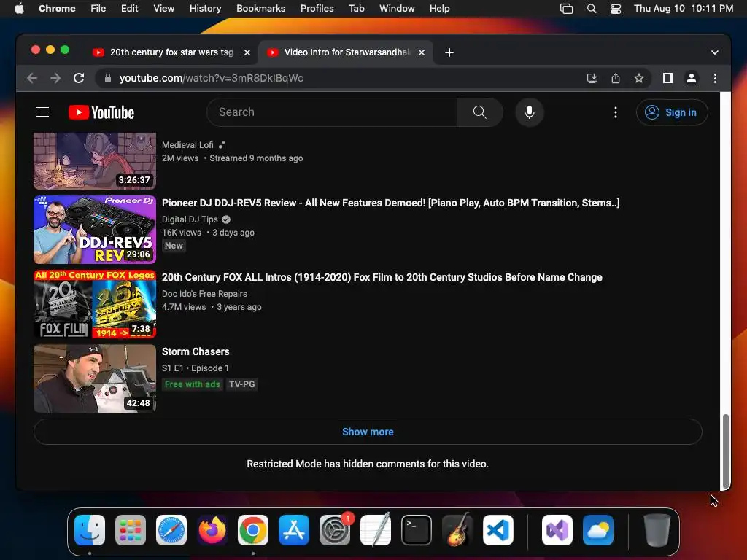747x560 pixels.
Task: Bookmark this tab with the star
Action: click(639, 78)
